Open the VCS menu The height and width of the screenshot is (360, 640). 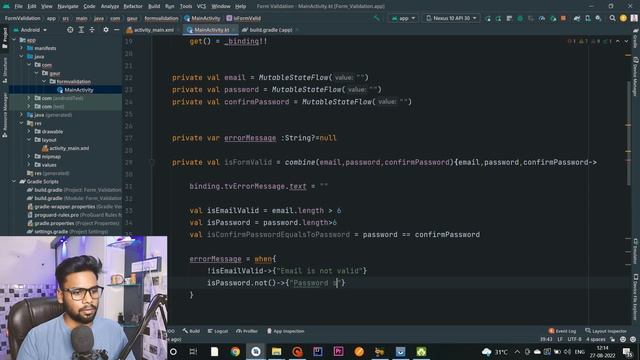tap(201, 6)
